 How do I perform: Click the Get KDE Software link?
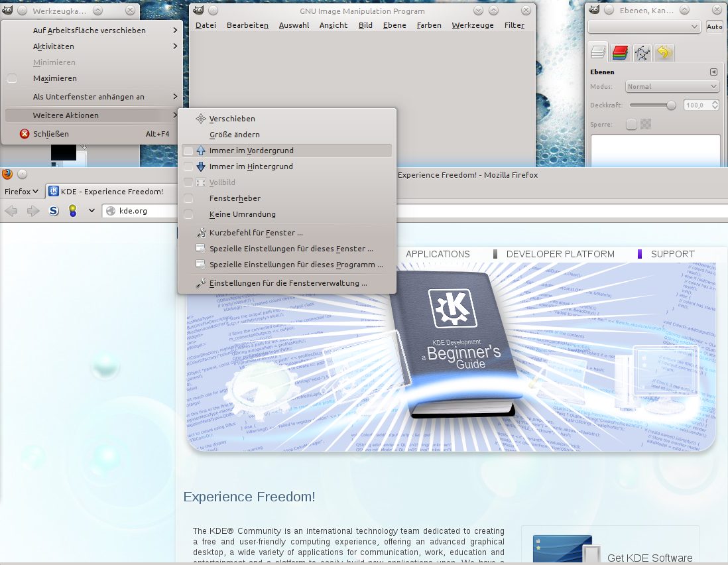(x=650, y=558)
